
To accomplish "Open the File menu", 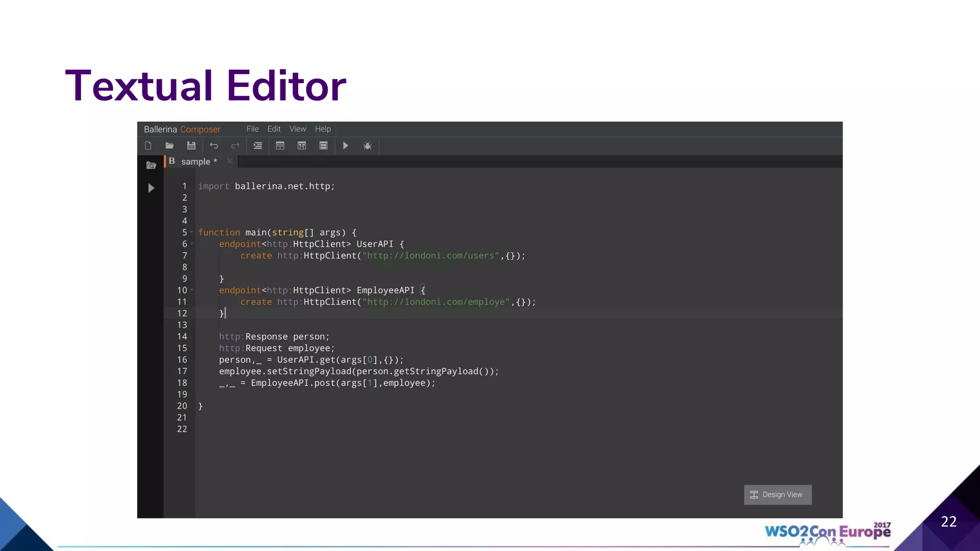I will (x=253, y=129).
